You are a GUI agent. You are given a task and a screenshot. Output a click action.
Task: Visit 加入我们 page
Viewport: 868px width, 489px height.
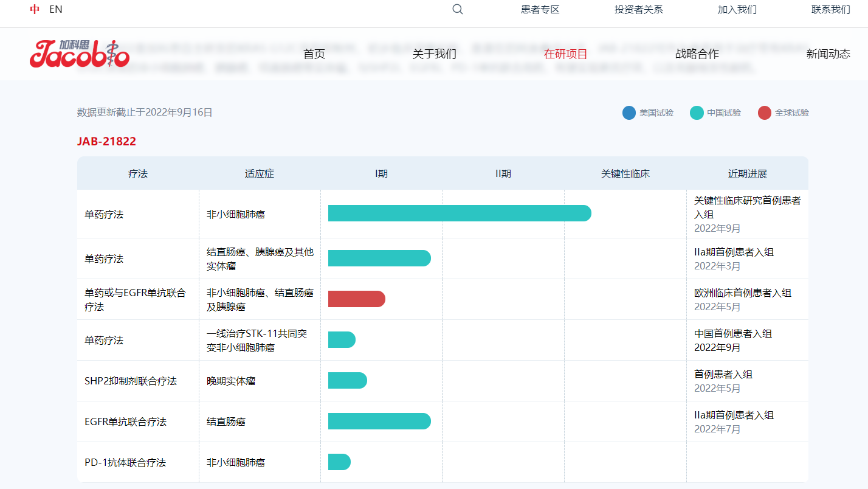pyautogui.click(x=737, y=9)
